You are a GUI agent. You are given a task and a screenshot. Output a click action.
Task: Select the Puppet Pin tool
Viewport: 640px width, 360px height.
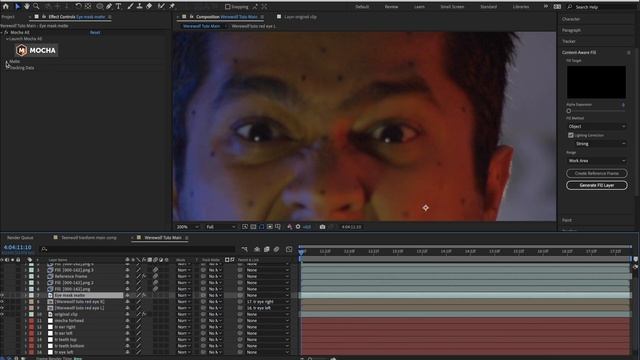click(172, 6)
